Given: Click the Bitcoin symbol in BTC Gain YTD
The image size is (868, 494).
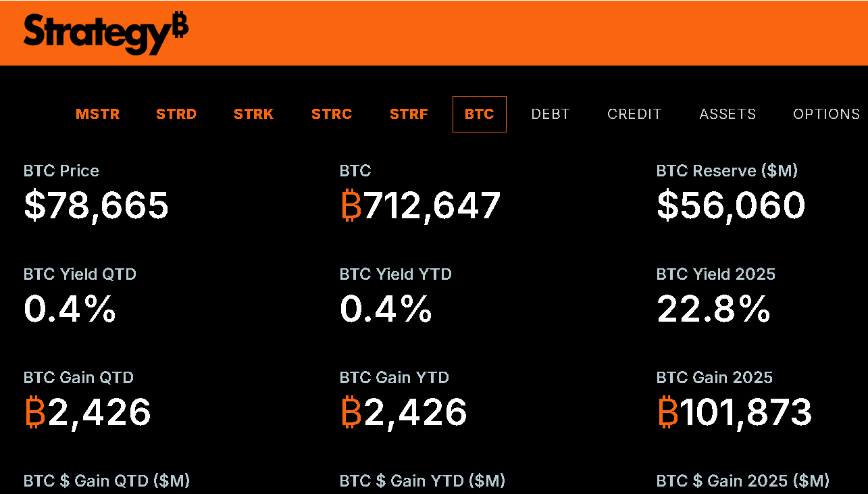Looking at the screenshot, I should [x=351, y=413].
